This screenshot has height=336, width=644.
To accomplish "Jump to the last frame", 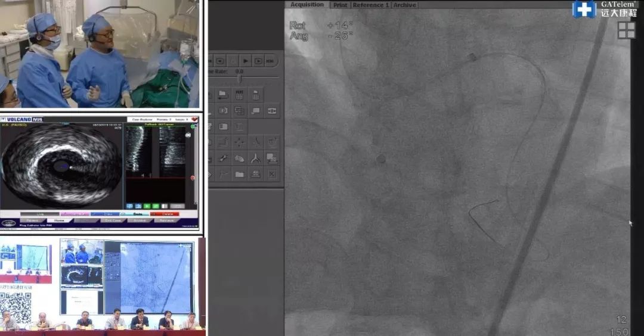I will 270,61.
